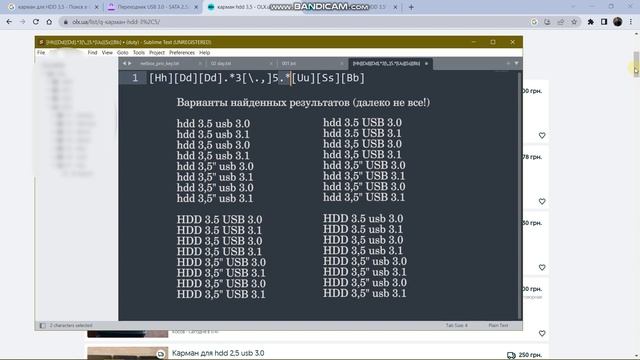640x360 pixels.
Task: Favorite the bottom heart icon beside status bar
Action: click(542, 333)
